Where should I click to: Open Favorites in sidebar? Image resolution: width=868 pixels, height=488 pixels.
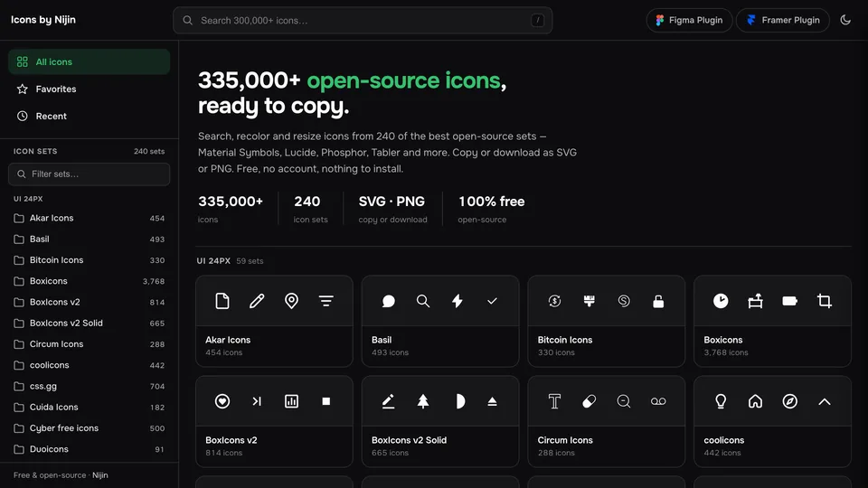[90, 89]
